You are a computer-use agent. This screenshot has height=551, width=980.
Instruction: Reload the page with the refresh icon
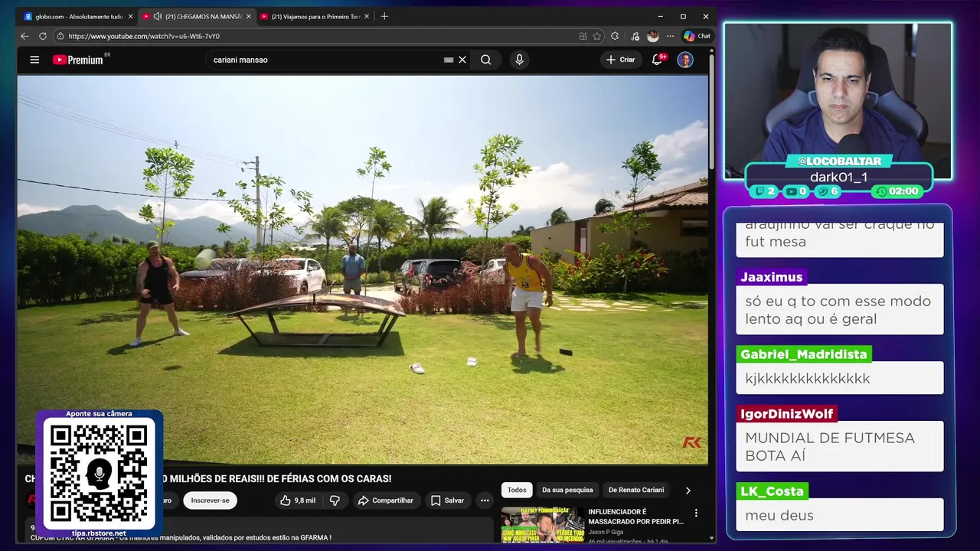click(42, 36)
